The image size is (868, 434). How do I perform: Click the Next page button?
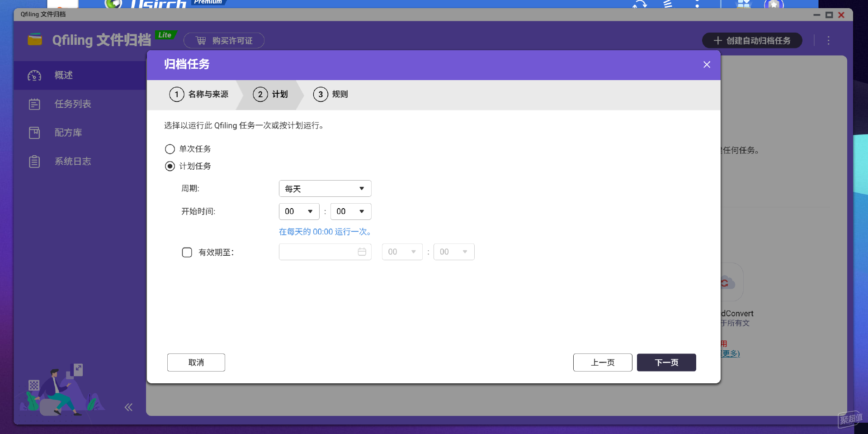tap(666, 362)
